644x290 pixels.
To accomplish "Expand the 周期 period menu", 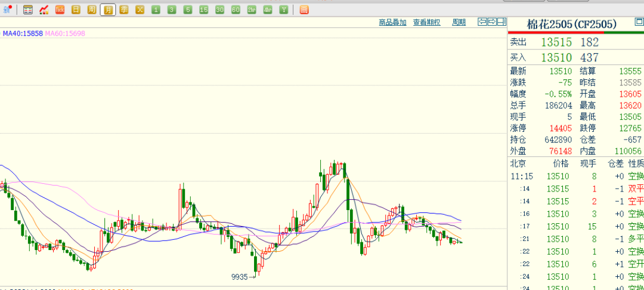I will pyautogui.click(x=459, y=22).
